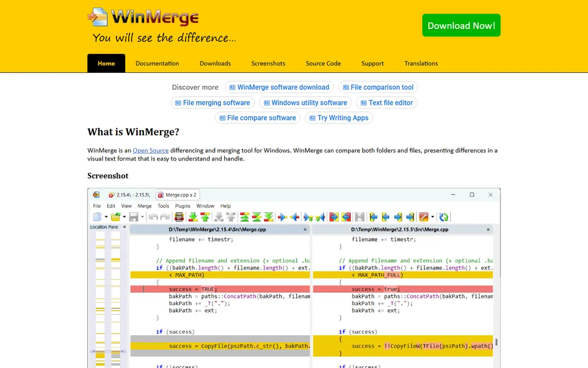Click Copy Left blue arrow icon
This screenshot has width=588, height=368.
click(295, 217)
